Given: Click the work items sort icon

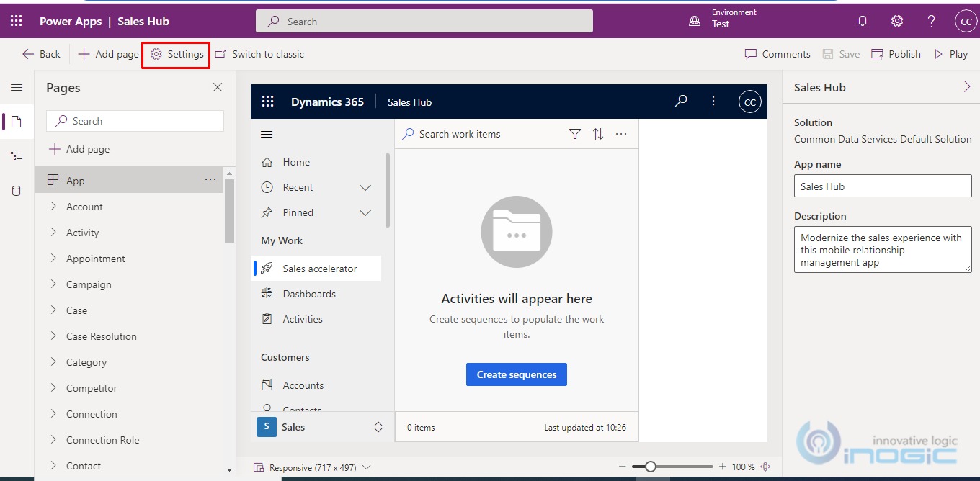Looking at the screenshot, I should pos(598,134).
